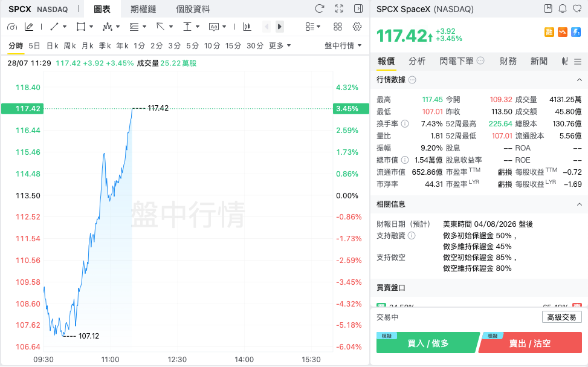The height and width of the screenshot is (367, 588).
Task: Open the hamburger menu at the tab row end
Action: [578, 62]
